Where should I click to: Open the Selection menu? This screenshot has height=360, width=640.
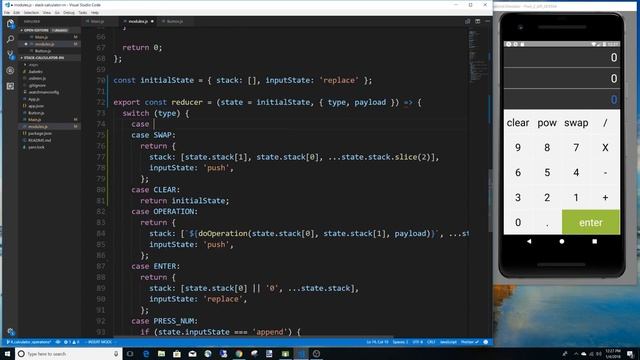pos(31,13)
